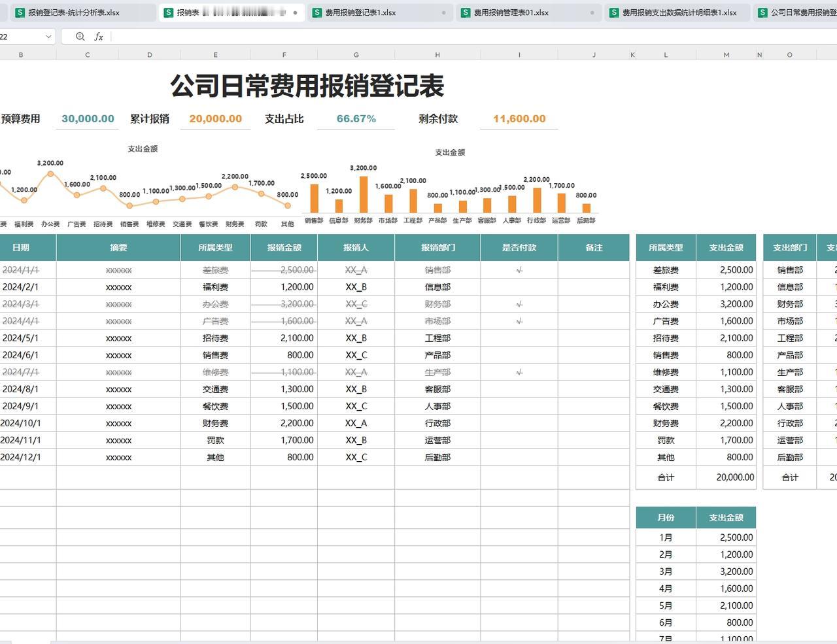Select the budget value 30,000.00

pyautogui.click(x=88, y=119)
